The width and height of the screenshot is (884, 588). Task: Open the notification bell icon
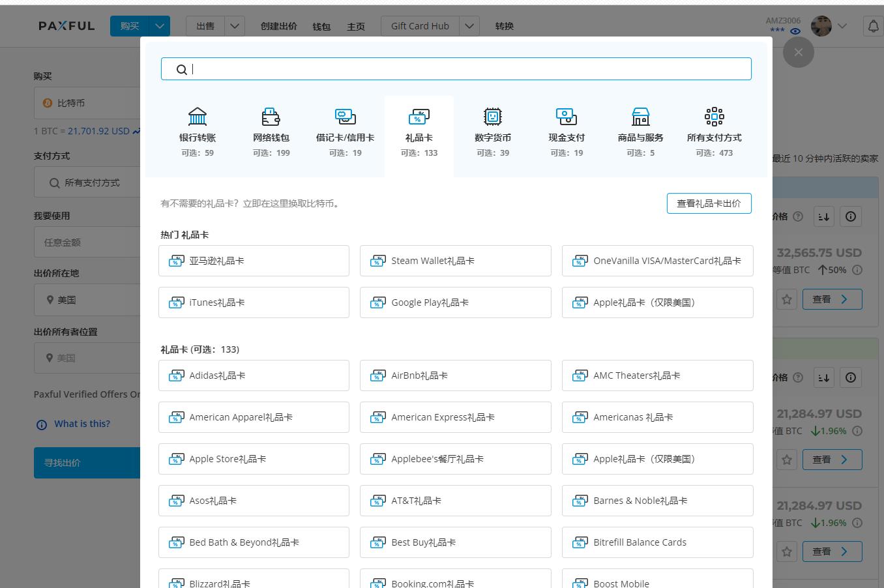click(873, 25)
